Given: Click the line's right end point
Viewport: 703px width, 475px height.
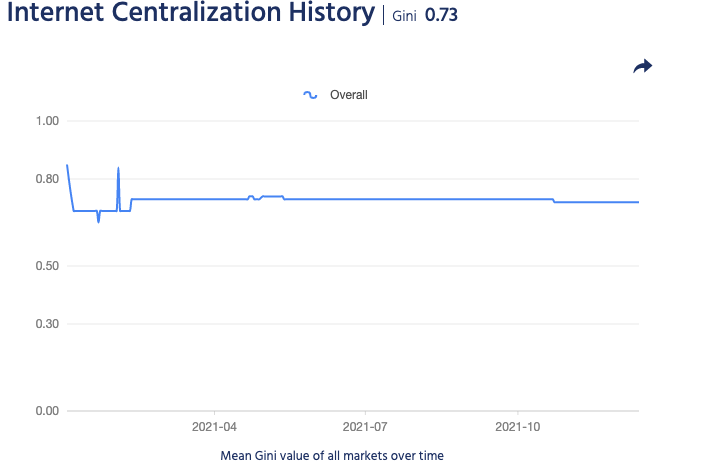Looking at the screenshot, I should 637,202.
